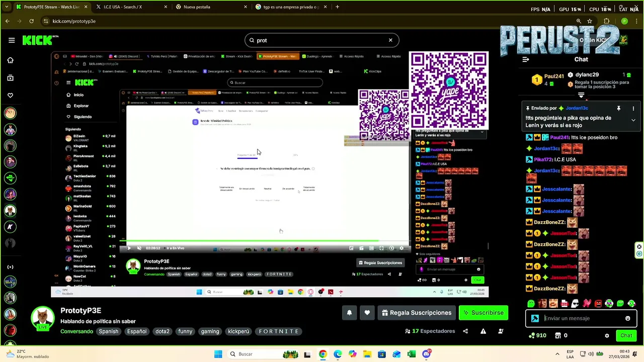Open the Conversando category link
Image resolution: width=644 pixels, height=362 pixels.
point(76,331)
